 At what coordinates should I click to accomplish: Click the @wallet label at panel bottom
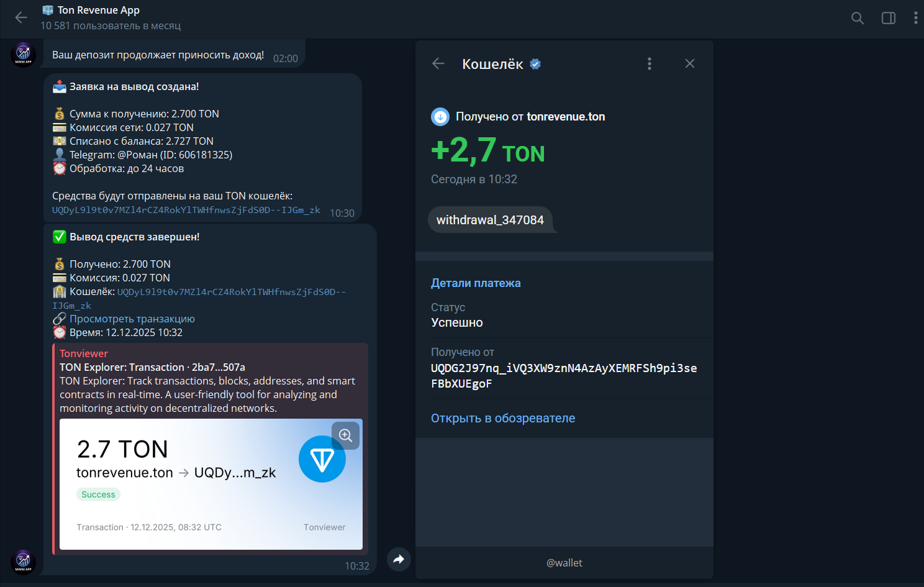564,563
